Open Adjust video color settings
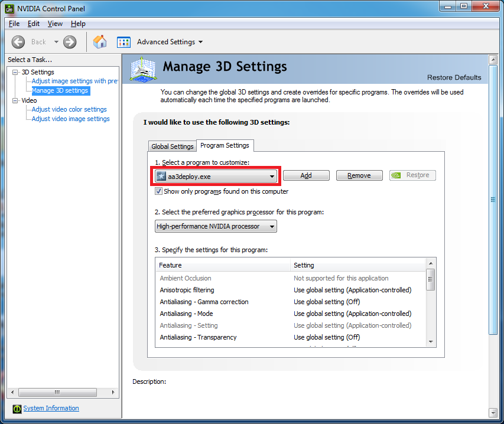This screenshot has height=424, width=504. [69, 109]
